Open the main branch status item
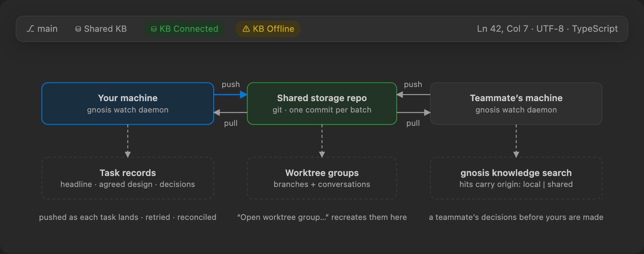This screenshot has width=644, height=254. [x=42, y=29]
